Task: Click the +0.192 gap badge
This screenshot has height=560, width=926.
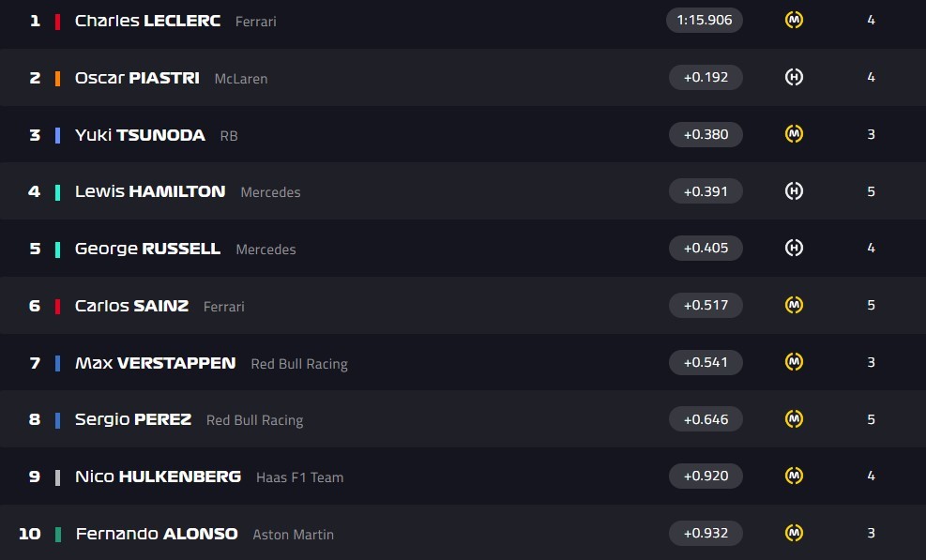Action: [706, 77]
